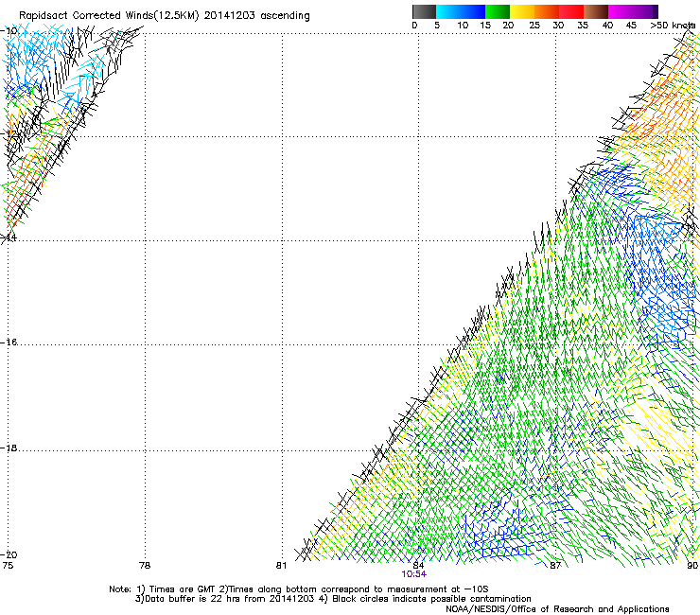Select the purple '10:54' pass time label

(x=413, y=574)
